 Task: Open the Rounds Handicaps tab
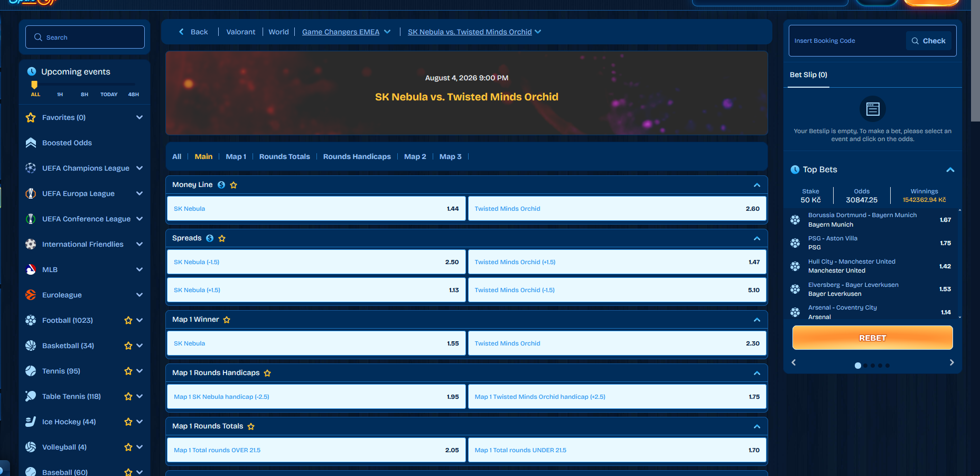point(357,156)
